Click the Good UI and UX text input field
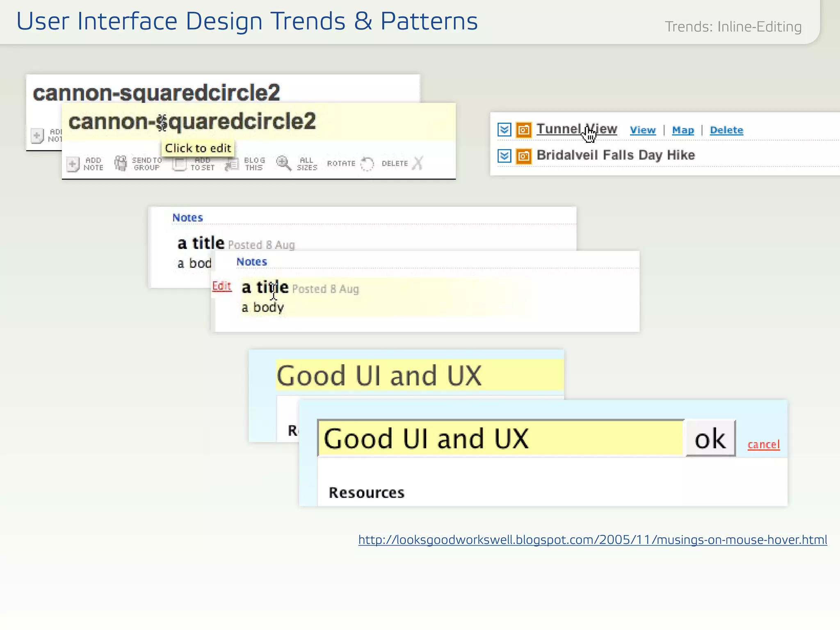The height and width of the screenshot is (630, 840). coord(501,438)
